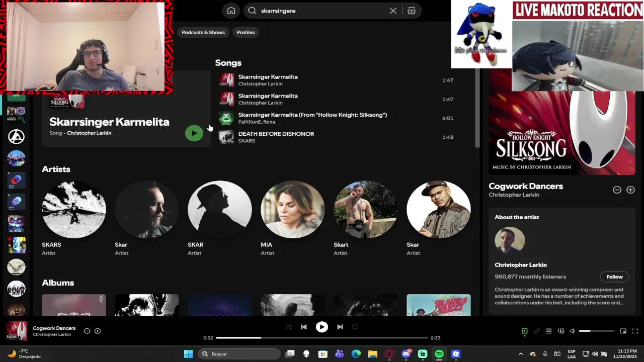Mute Spotify with the speaker icon
This screenshot has height=362, width=644.
tap(573, 331)
